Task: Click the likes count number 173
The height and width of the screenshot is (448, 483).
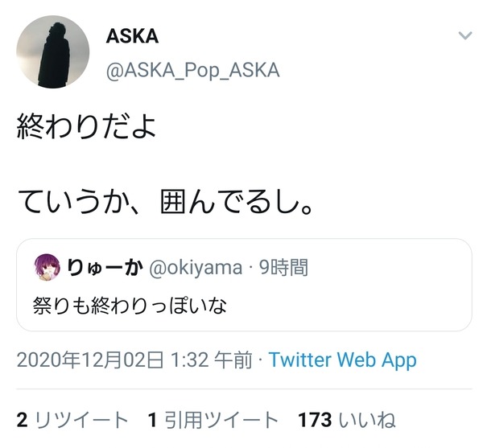Action: 315,420
